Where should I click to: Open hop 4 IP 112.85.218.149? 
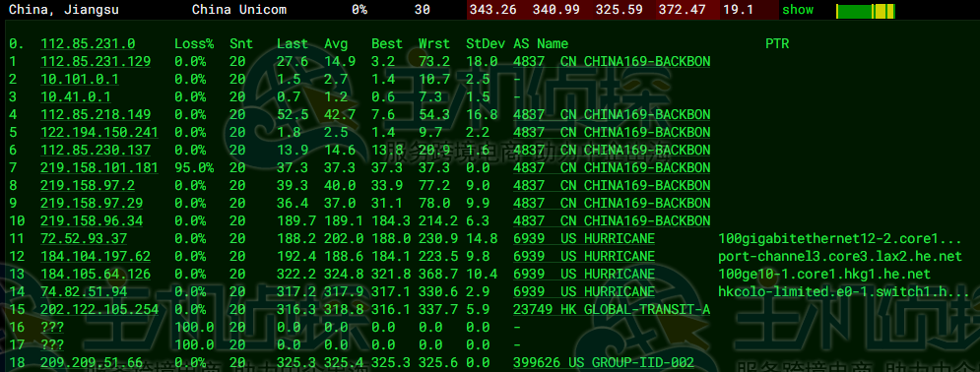click(96, 114)
